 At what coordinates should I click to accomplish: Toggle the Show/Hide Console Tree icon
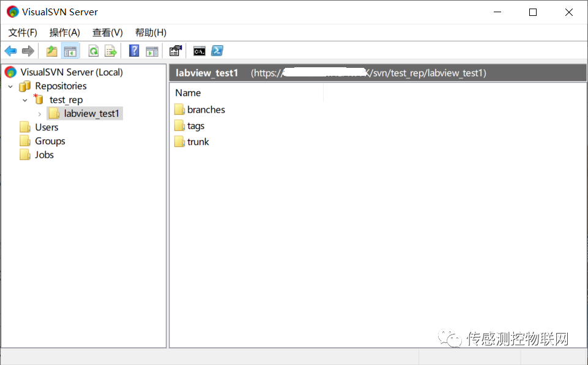tap(70, 51)
